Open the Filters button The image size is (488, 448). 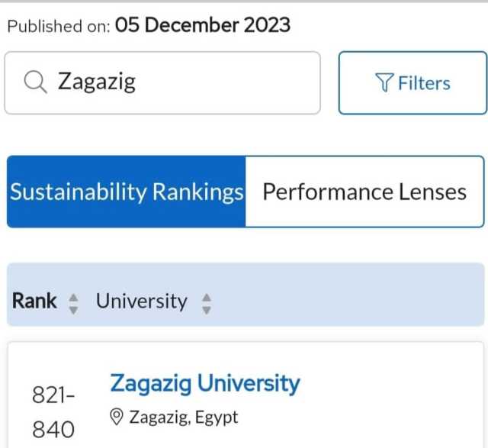413,83
